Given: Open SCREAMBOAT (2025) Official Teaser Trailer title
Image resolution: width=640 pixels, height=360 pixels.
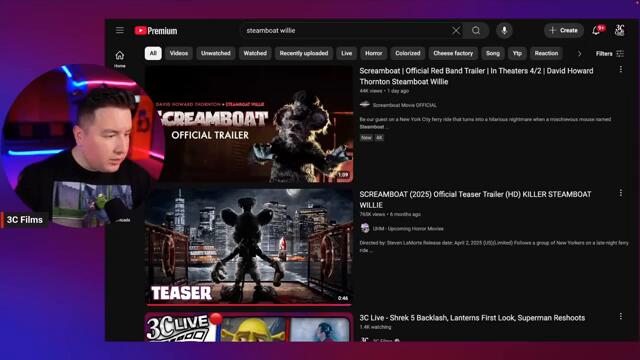Looking at the screenshot, I should (x=475, y=200).
